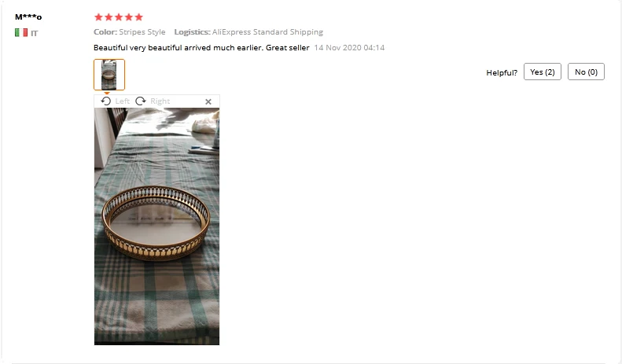Close the enlarged review photo viewer

click(208, 101)
